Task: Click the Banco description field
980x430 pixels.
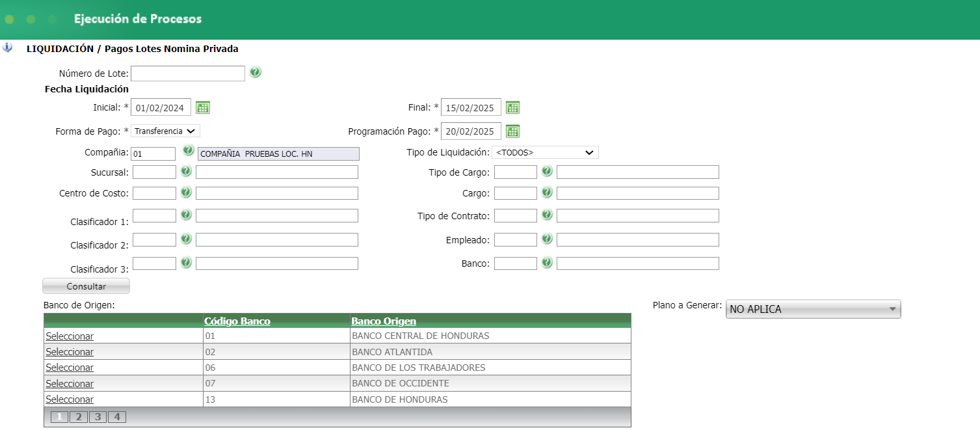Action: (638, 263)
